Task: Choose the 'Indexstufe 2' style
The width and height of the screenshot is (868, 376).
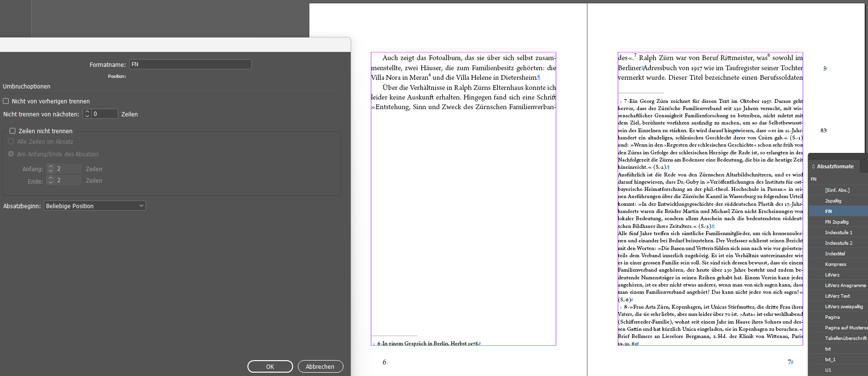Action: pos(838,243)
